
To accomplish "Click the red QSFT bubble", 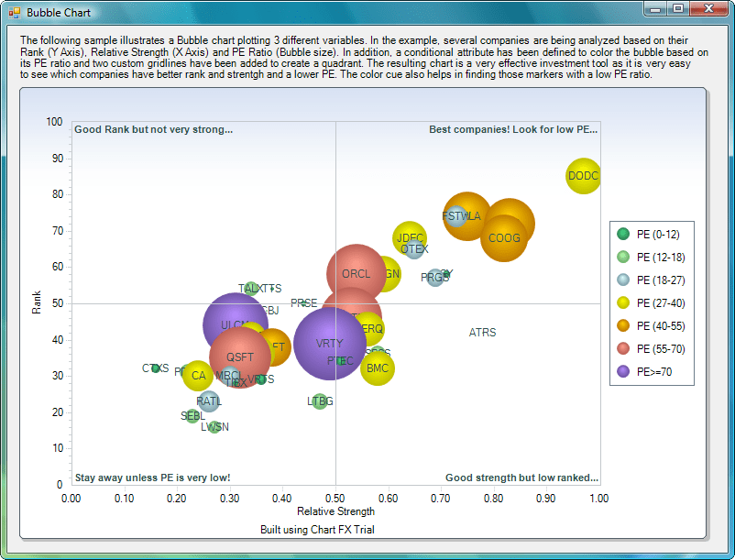I will click(x=240, y=357).
